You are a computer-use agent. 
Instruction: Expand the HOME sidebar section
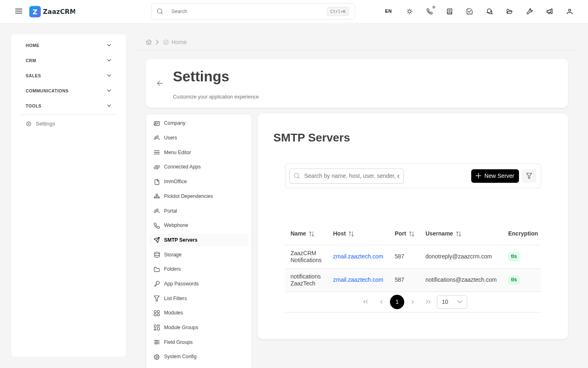click(x=69, y=45)
